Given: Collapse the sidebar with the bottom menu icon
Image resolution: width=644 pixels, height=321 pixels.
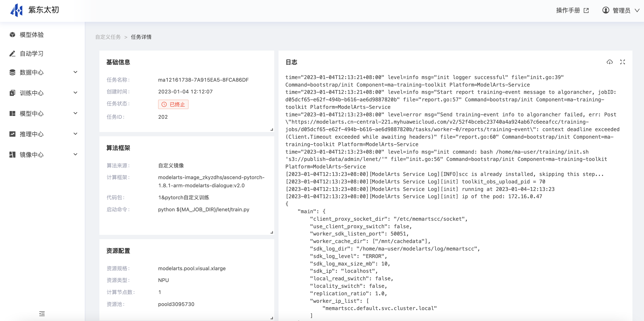Looking at the screenshot, I should [42, 313].
